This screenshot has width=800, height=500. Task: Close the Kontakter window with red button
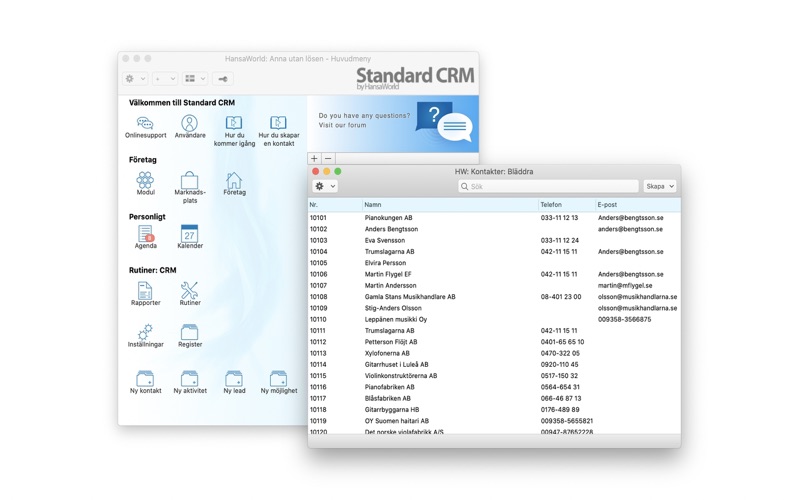315,171
